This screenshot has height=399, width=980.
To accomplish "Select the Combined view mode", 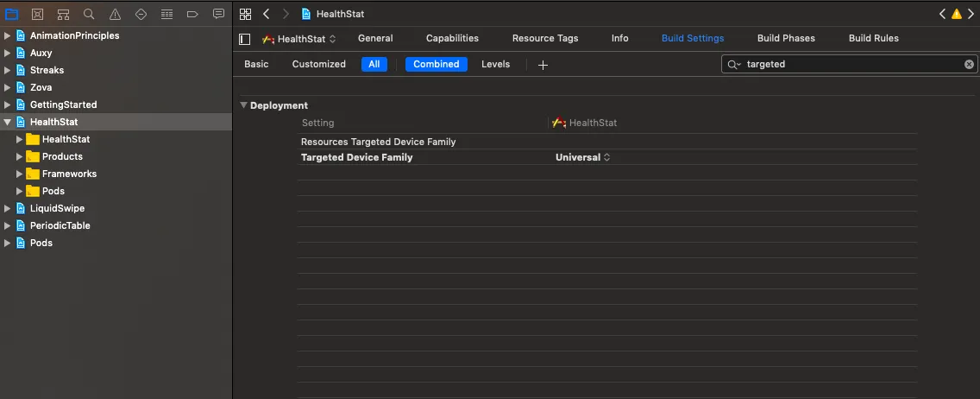I will coord(437,64).
